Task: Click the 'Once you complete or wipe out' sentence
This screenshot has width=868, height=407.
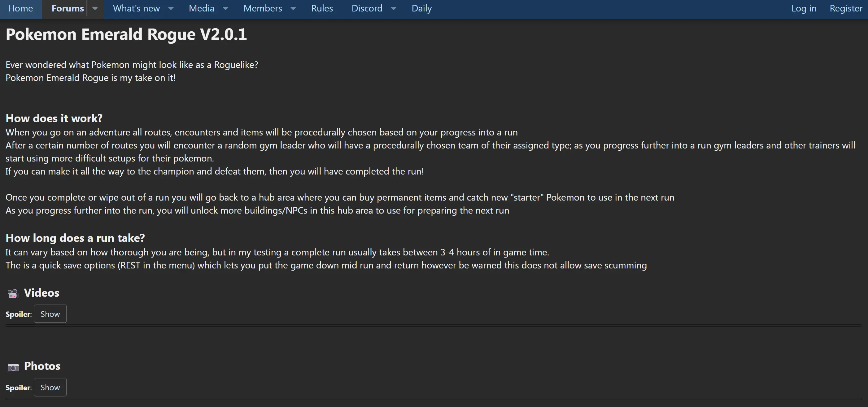Action: (x=340, y=197)
